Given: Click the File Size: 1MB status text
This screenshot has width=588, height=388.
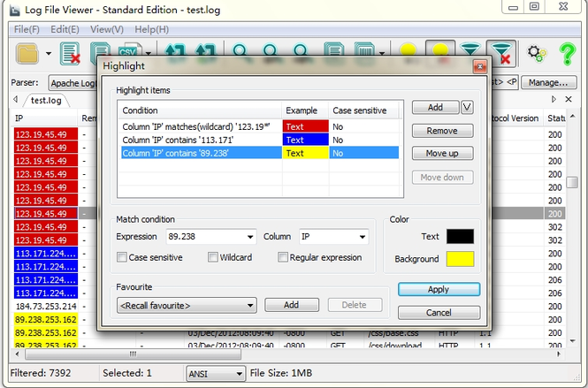Looking at the screenshot, I should [x=281, y=373].
